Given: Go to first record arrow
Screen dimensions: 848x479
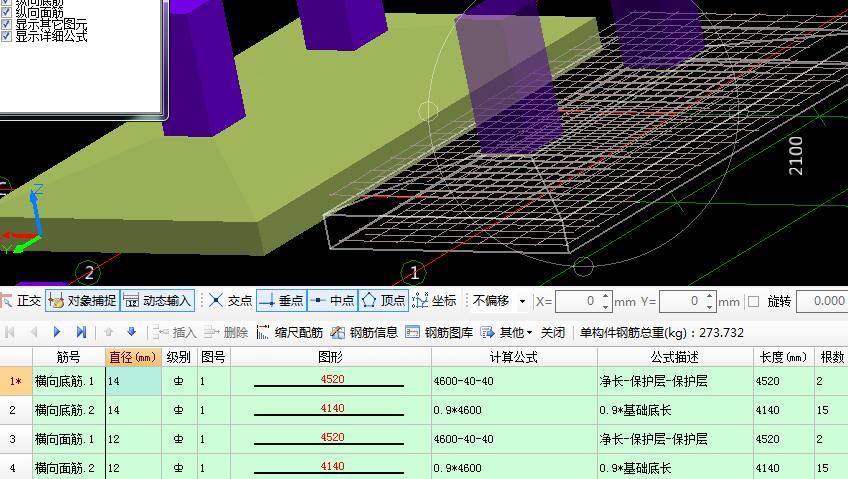Looking at the screenshot, I should pyautogui.click(x=10, y=332).
